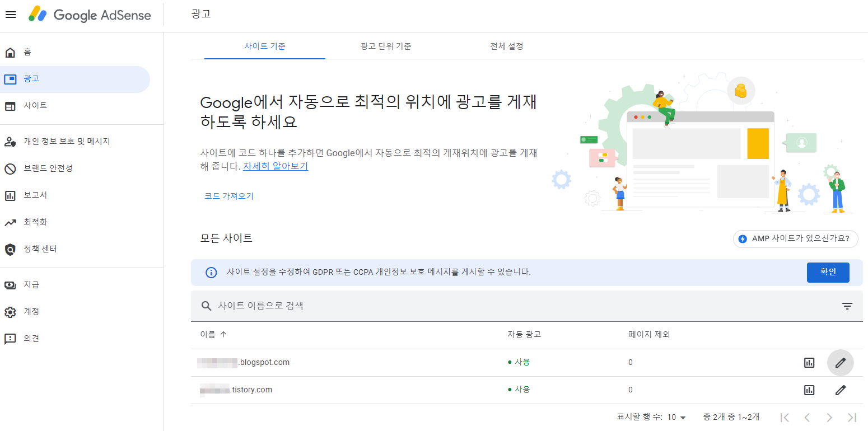
Task: View report icon for tistory.com row
Action: (x=809, y=390)
